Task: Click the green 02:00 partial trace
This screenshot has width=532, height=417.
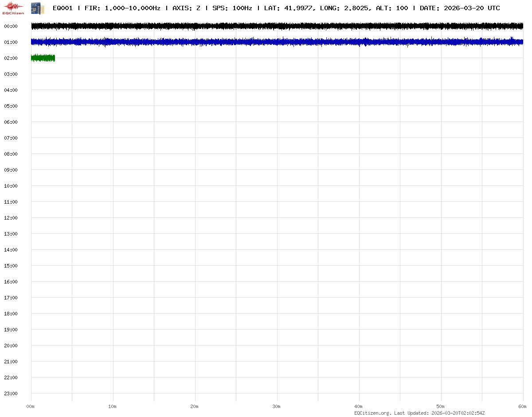Action: tap(43, 58)
